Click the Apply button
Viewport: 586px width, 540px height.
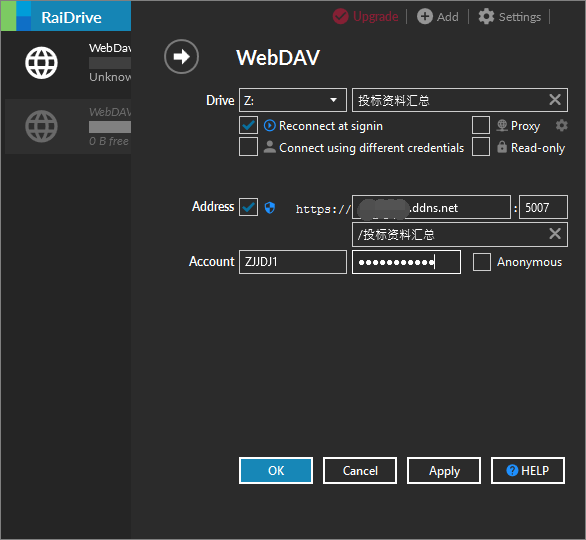[444, 470]
